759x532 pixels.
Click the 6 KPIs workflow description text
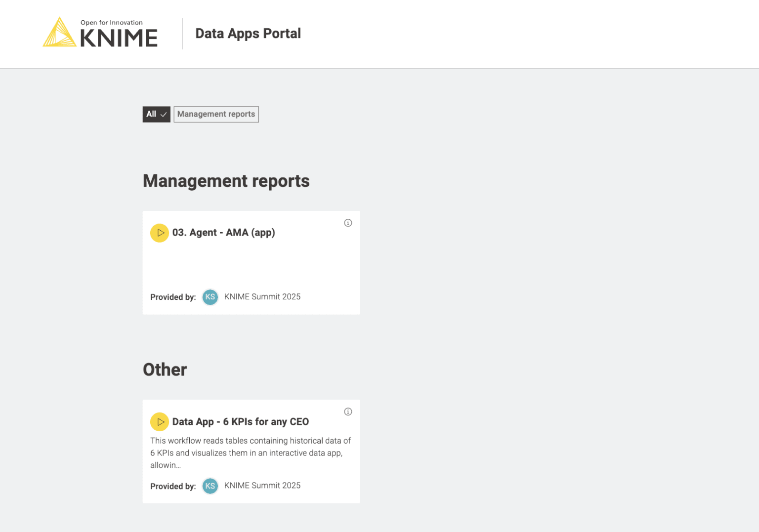pos(251,453)
